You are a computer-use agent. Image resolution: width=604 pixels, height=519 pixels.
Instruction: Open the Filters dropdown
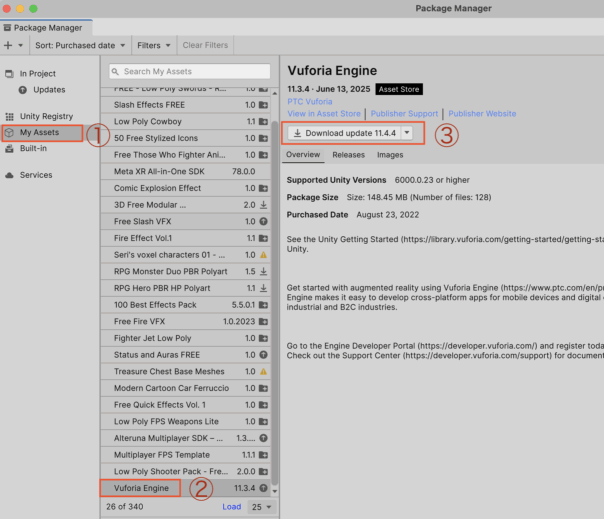click(x=154, y=45)
